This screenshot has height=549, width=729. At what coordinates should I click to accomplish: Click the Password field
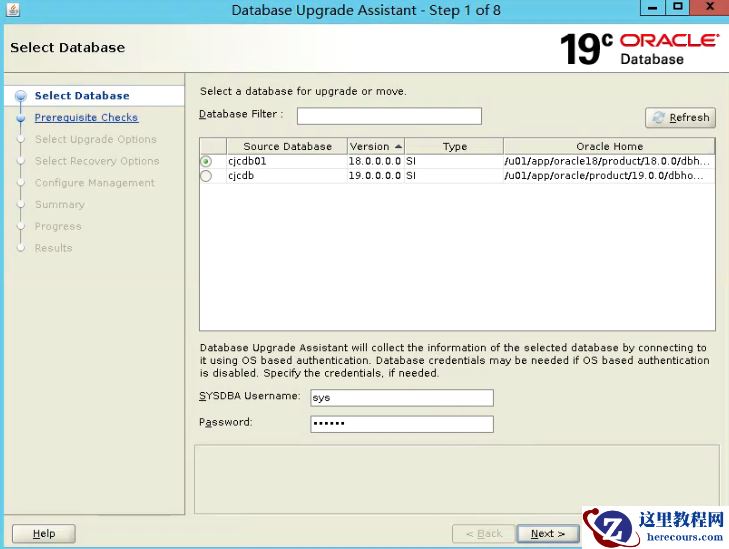402,424
